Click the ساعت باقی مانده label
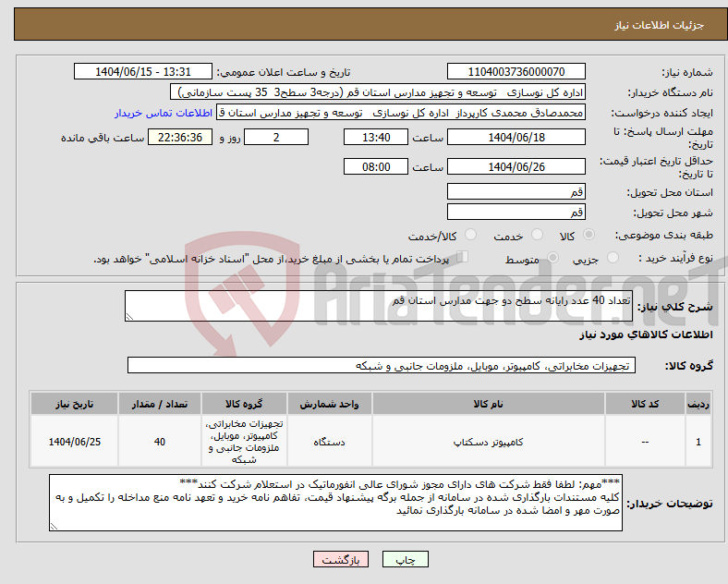Image resolution: width=728 pixels, height=584 pixels. [x=103, y=138]
